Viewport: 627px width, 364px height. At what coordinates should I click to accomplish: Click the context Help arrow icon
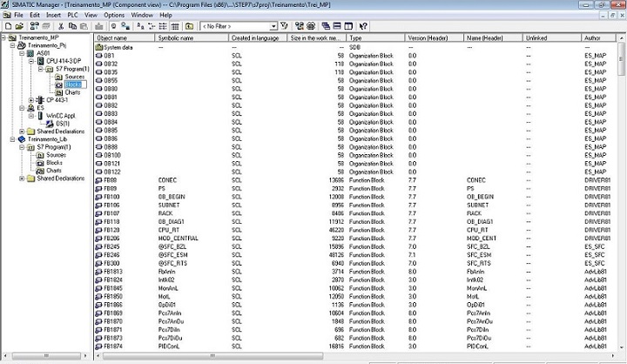coord(363,26)
